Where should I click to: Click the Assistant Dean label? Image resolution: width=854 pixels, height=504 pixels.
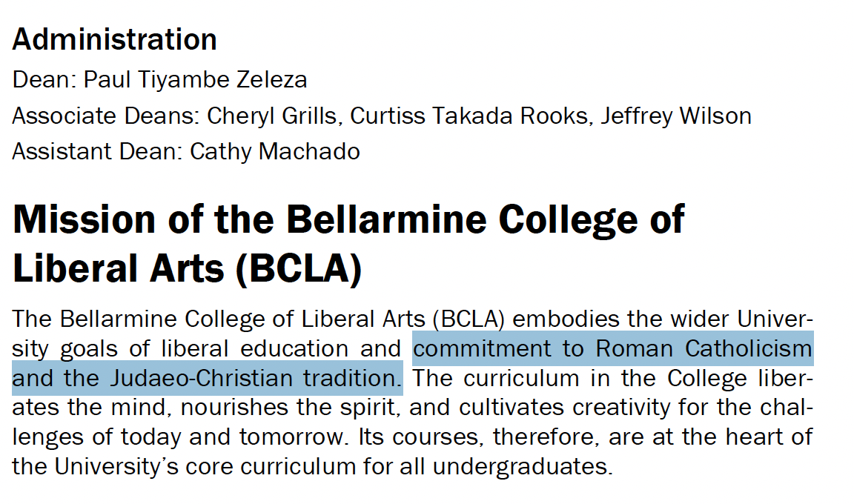click(x=97, y=151)
